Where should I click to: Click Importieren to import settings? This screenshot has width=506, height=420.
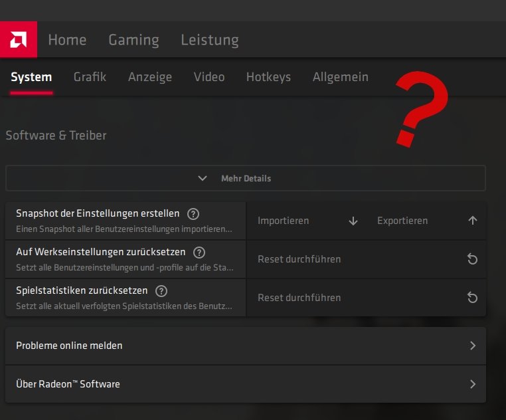pyautogui.click(x=283, y=221)
